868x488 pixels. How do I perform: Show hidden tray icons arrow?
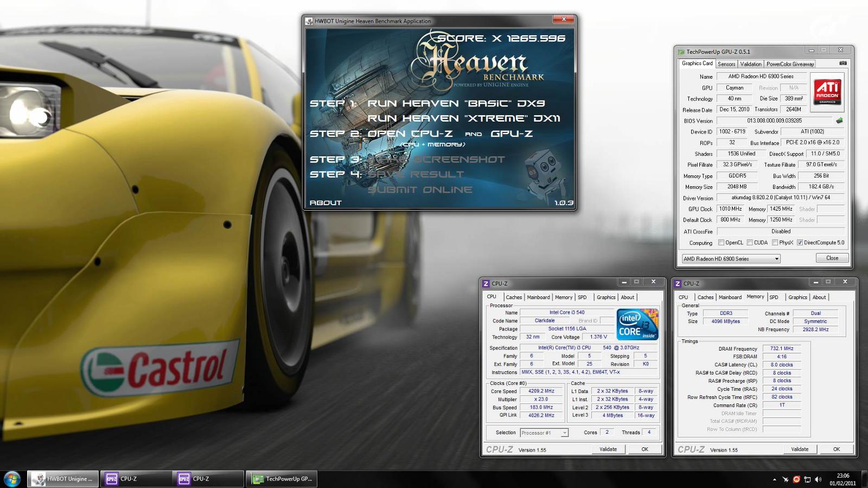point(774,479)
